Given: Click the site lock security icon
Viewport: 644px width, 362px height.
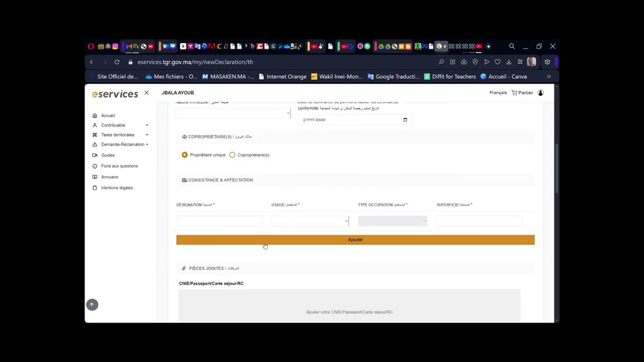Looking at the screenshot, I should (x=130, y=62).
